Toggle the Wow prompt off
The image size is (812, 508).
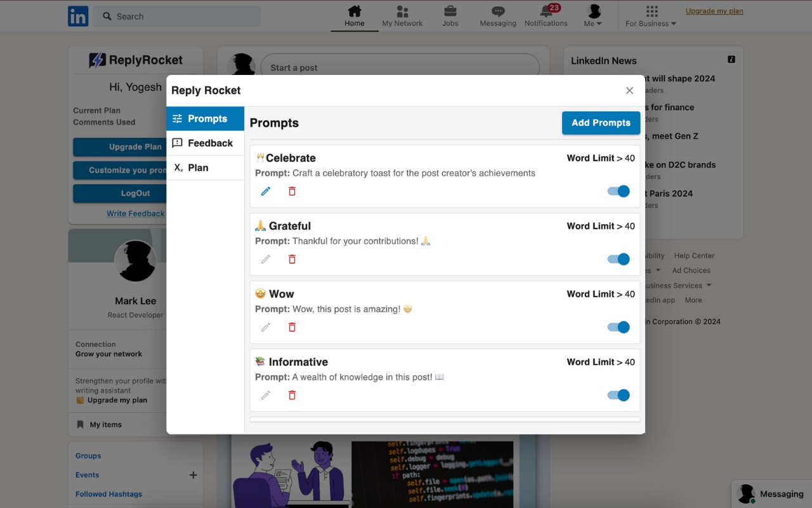pos(619,327)
